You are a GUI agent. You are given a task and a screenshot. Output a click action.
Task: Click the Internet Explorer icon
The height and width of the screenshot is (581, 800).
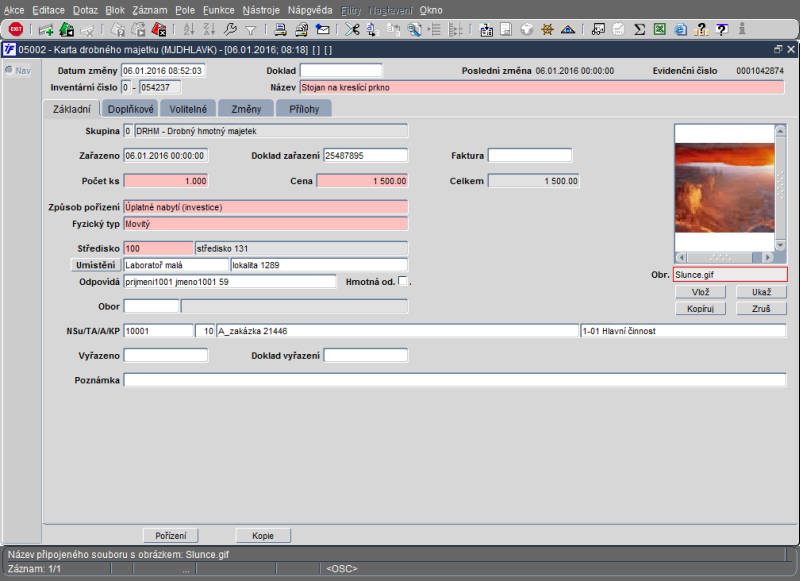(x=681, y=30)
